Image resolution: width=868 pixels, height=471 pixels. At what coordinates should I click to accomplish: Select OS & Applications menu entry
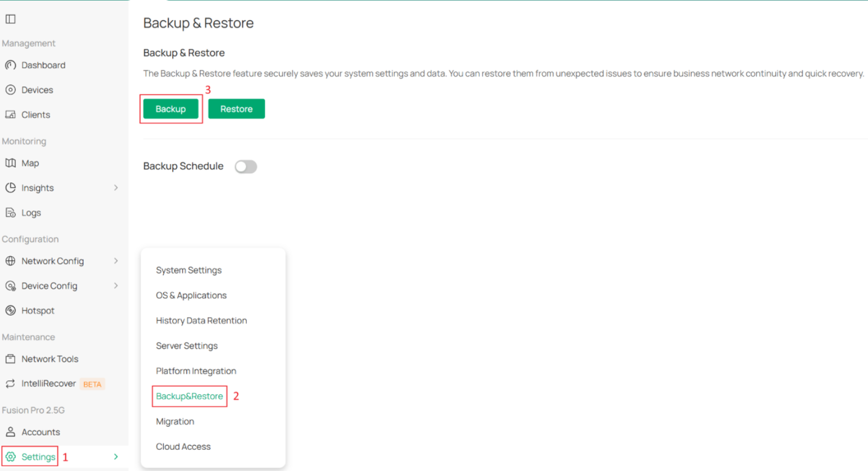click(191, 295)
